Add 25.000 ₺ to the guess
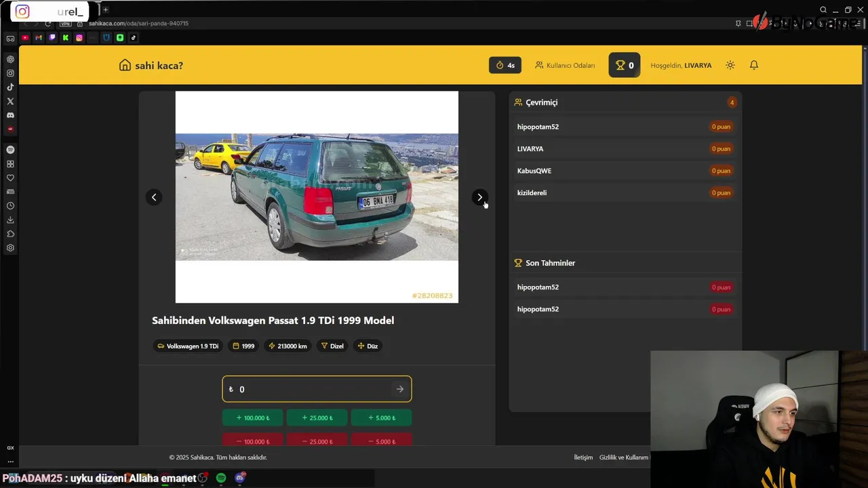The height and width of the screenshot is (488, 868). click(x=317, y=418)
